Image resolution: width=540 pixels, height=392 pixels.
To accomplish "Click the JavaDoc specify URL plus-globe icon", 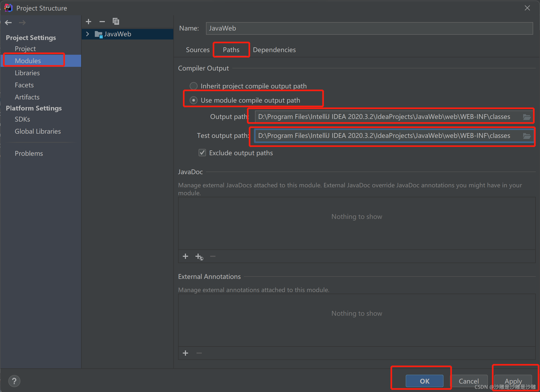I will coord(199,257).
